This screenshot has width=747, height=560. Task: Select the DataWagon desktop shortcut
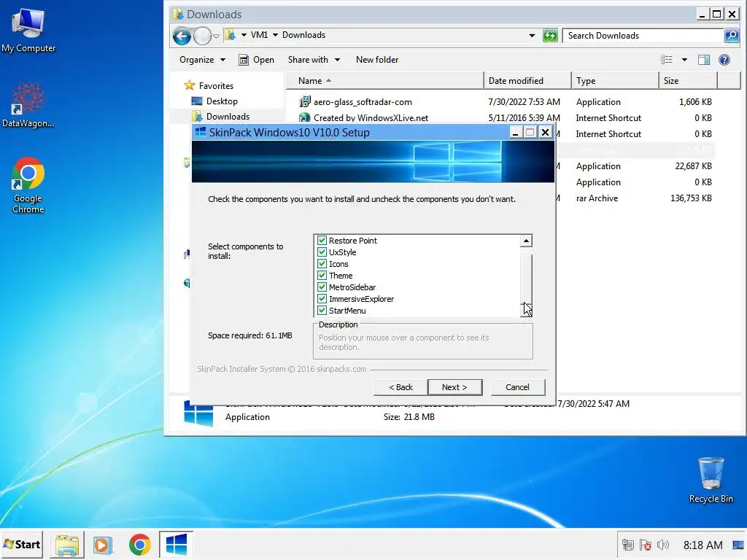(28, 105)
